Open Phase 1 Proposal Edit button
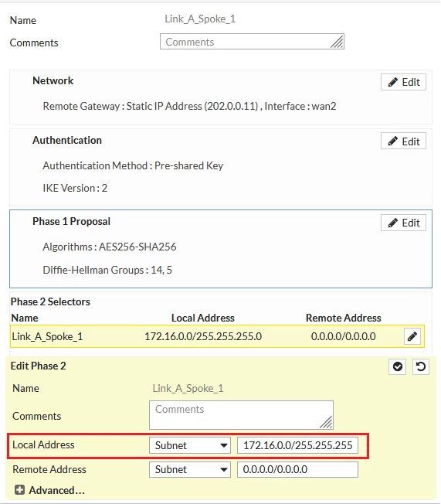441x504 pixels. point(403,223)
